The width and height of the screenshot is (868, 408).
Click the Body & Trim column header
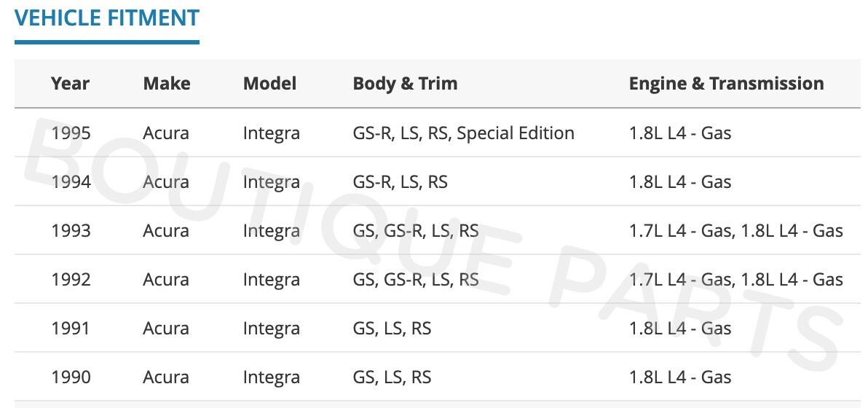coord(405,83)
